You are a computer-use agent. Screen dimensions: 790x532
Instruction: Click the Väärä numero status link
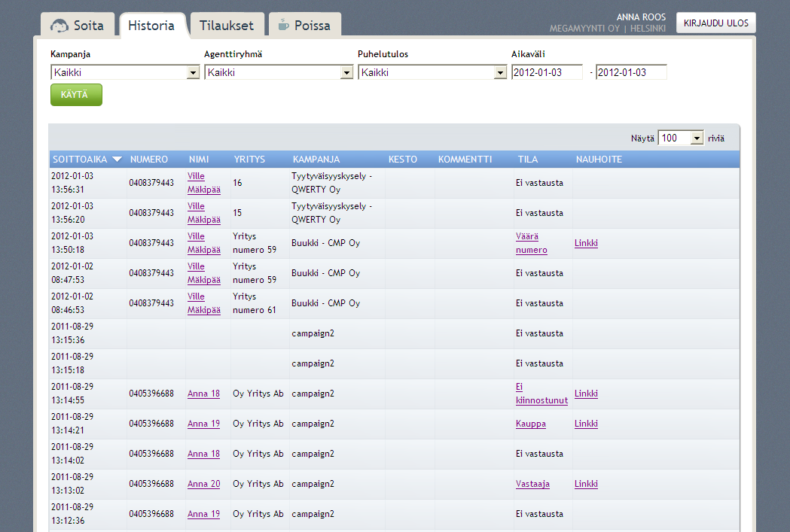pos(532,243)
